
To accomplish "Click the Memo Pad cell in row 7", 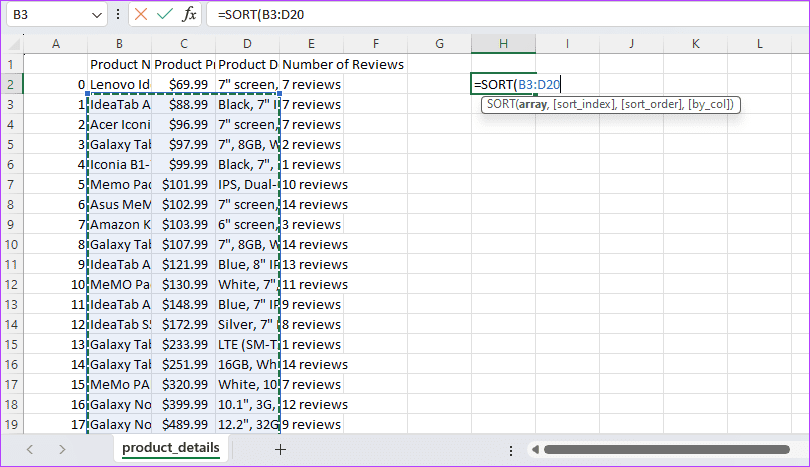I will [x=119, y=184].
